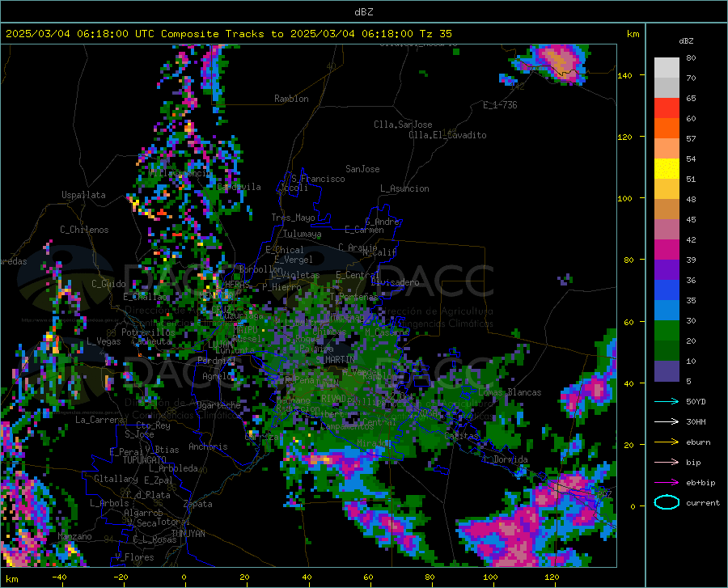The height and width of the screenshot is (588, 728).
Task: Click the C_Chilenos place label
Action: click(84, 230)
